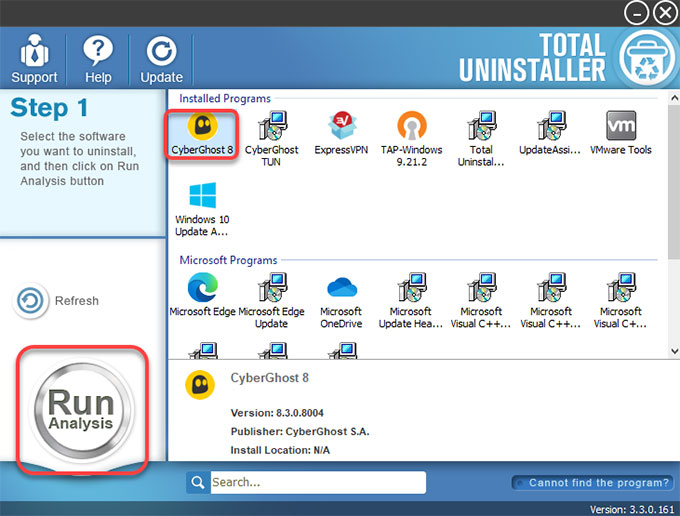Close the Total Uninstaller window
Screen dimensions: 680x516
666,13
